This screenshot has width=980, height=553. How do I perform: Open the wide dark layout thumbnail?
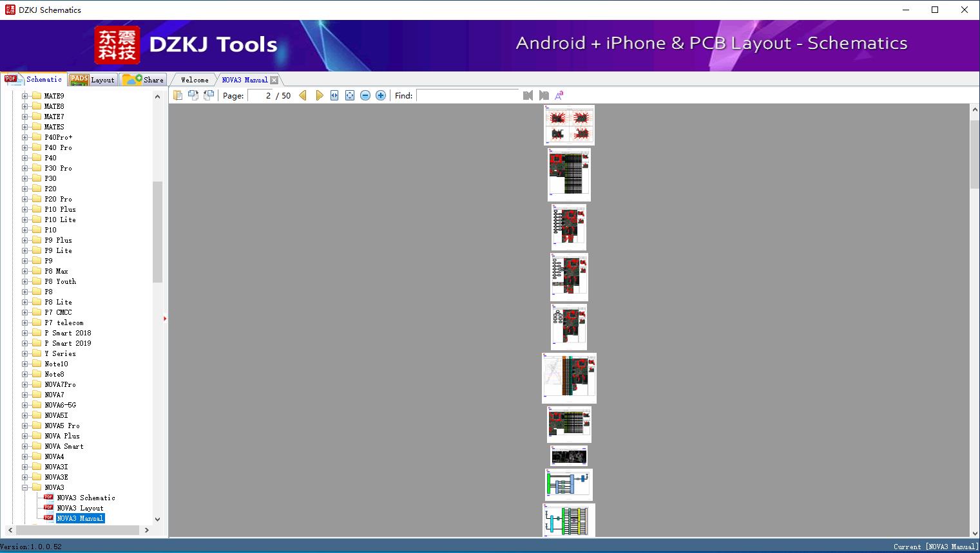tap(569, 456)
